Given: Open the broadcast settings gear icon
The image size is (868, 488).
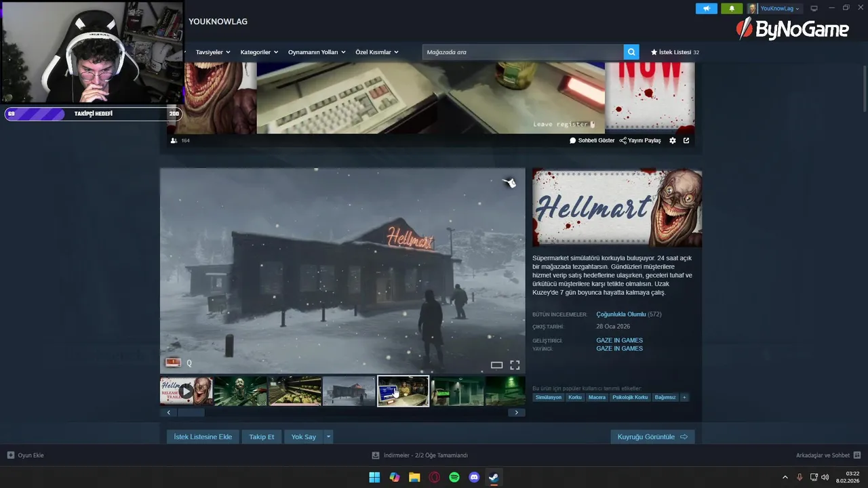Looking at the screenshot, I should [673, 140].
